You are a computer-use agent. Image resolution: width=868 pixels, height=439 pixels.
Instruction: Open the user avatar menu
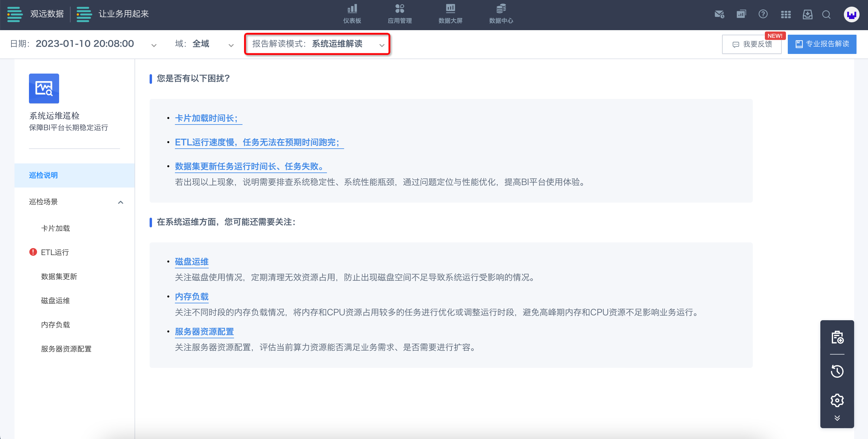pyautogui.click(x=851, y=14)
